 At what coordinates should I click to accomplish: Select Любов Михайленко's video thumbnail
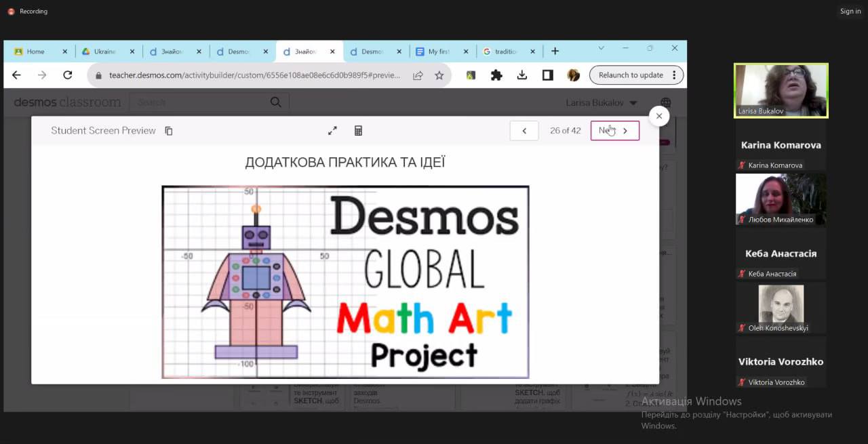click(781, 199)
